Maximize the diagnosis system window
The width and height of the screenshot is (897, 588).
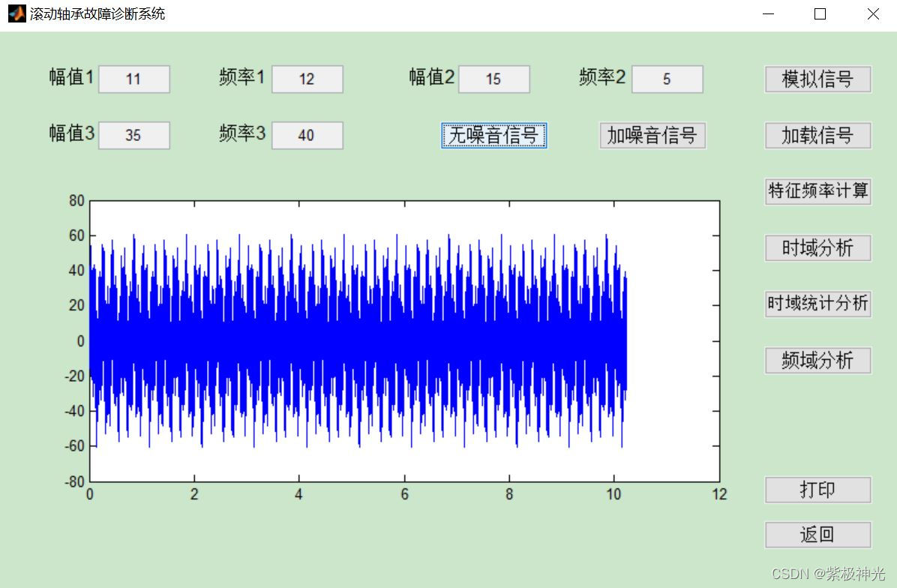click(820, 13)
